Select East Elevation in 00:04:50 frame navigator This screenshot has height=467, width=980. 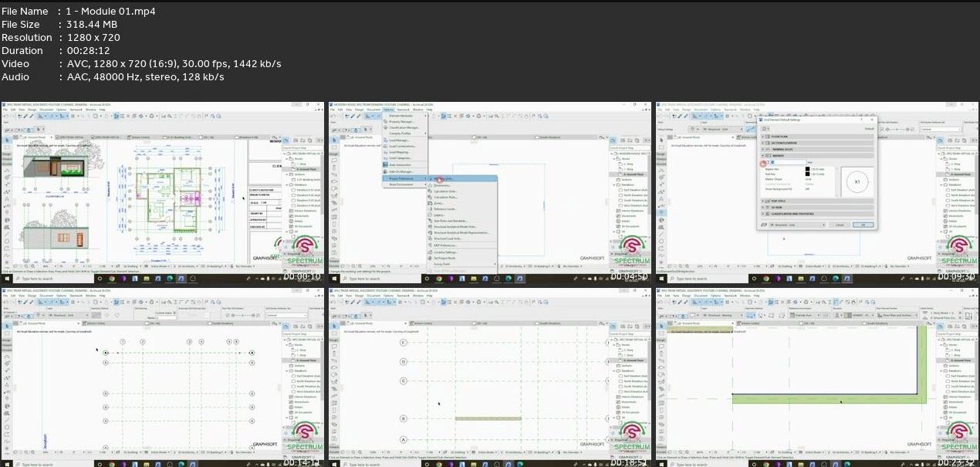635,190
